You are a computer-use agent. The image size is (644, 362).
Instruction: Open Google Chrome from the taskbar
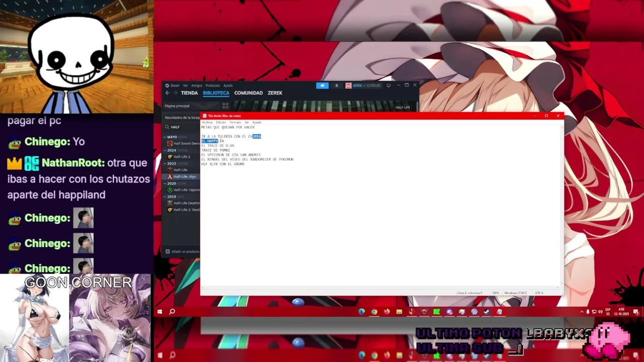[x=374, y=312]
